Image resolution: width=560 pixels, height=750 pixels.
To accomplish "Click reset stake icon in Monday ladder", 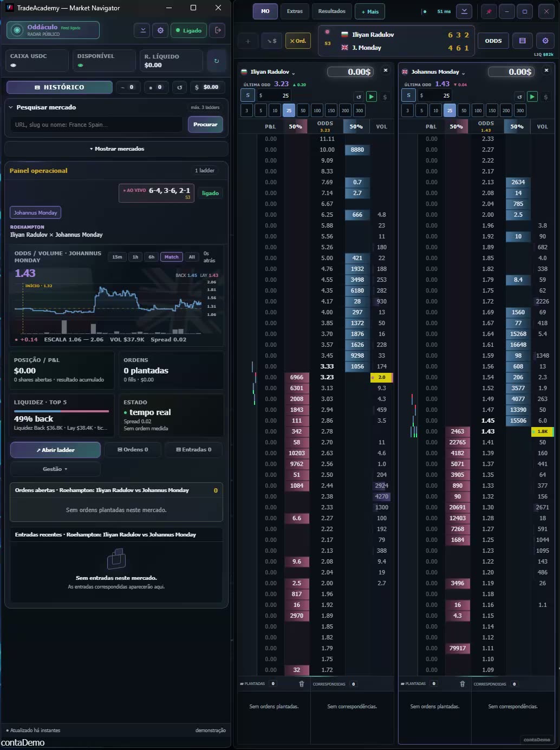I will coord(519,97).
